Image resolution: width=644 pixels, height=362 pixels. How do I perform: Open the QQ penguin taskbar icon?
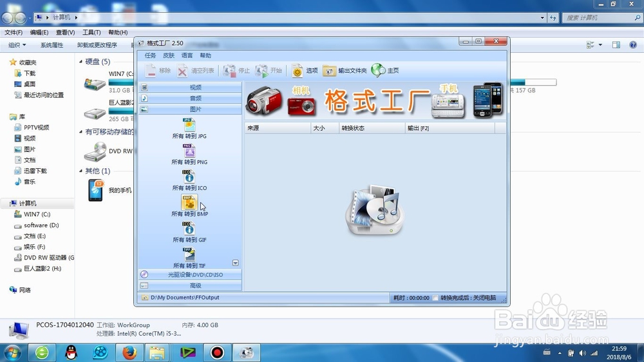pos(71,352)
